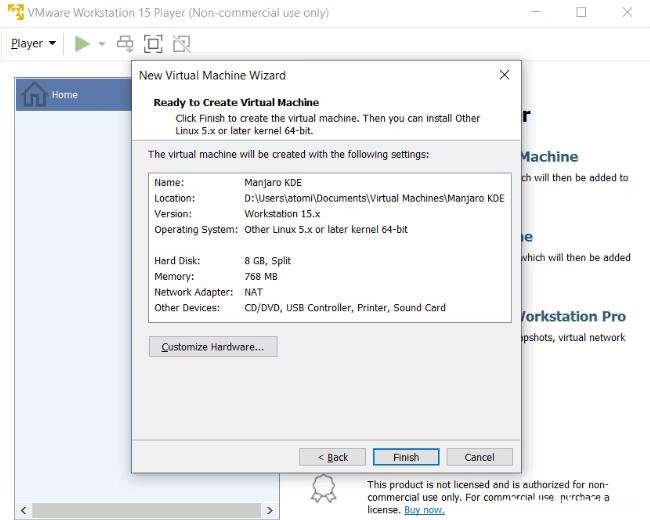Click the 'Manjaro KDE' name value

(273, 183)
